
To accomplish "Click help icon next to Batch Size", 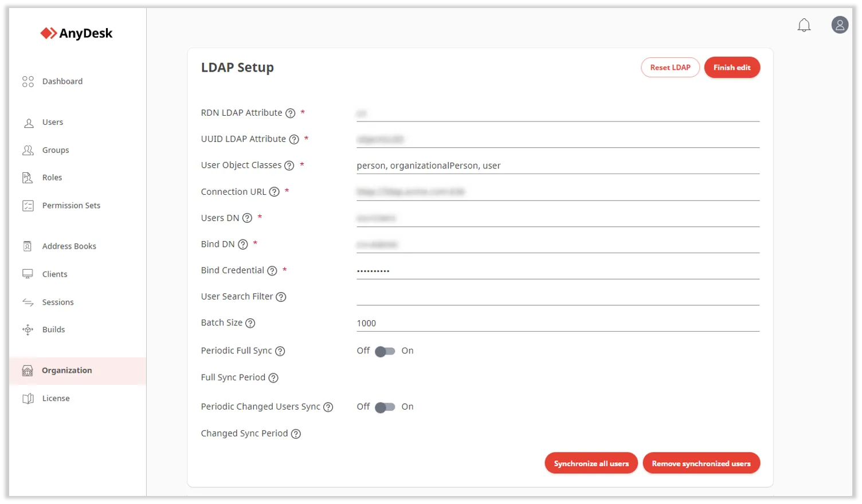I will (x=250, y=323).
